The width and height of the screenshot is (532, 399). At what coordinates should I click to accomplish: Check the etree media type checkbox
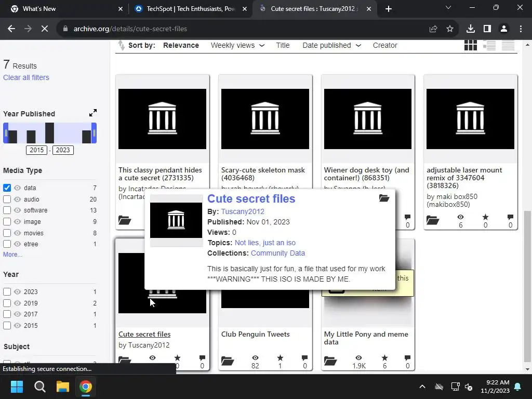pyautogui.click(x=7, y=244)
